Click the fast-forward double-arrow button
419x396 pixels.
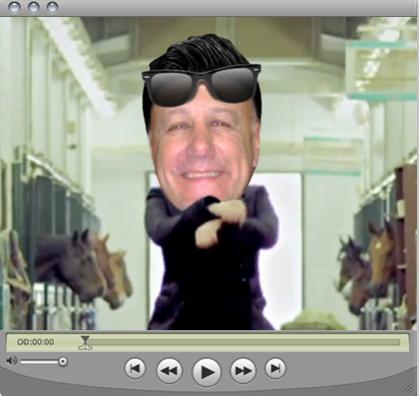[243, 370]
